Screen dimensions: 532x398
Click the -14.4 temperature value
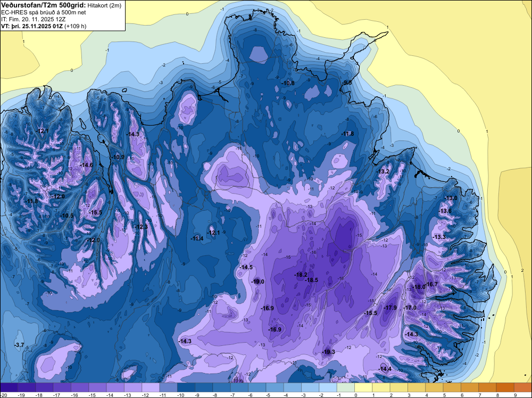tap(385, 369)
